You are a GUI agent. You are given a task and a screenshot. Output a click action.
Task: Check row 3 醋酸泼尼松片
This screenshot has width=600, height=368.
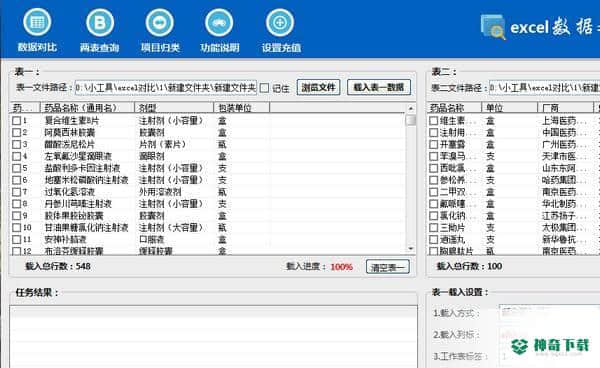point(16,145)
